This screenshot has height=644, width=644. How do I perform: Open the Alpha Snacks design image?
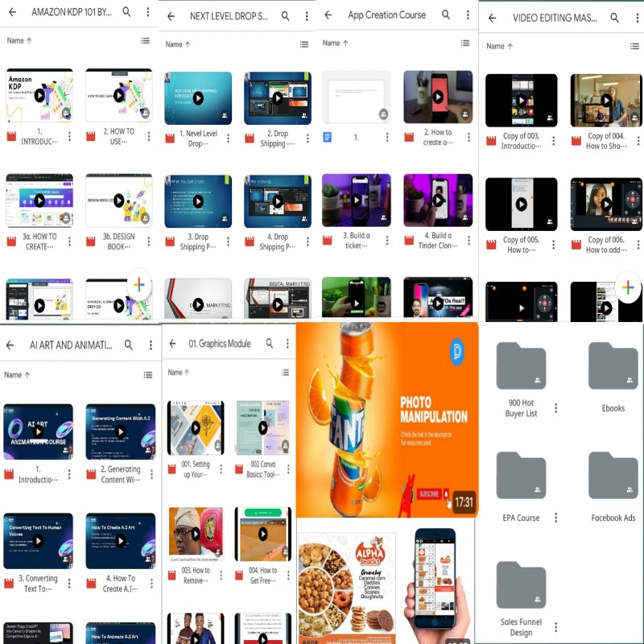coord(347,588)
